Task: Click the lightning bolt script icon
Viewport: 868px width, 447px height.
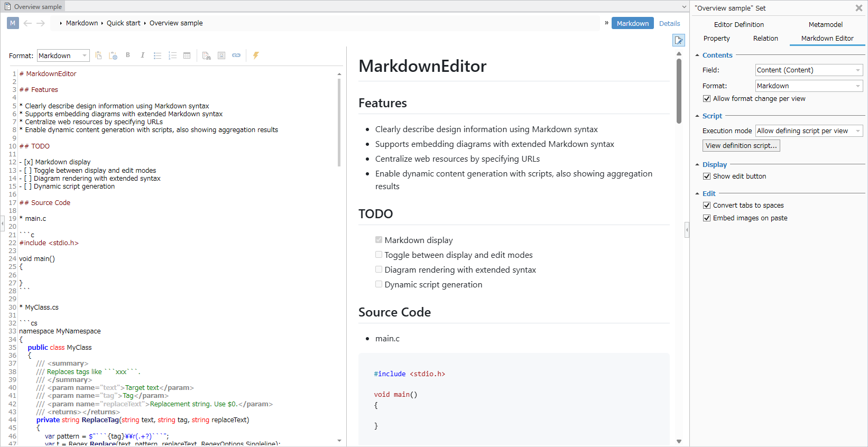Action: [x=256, y=55]
